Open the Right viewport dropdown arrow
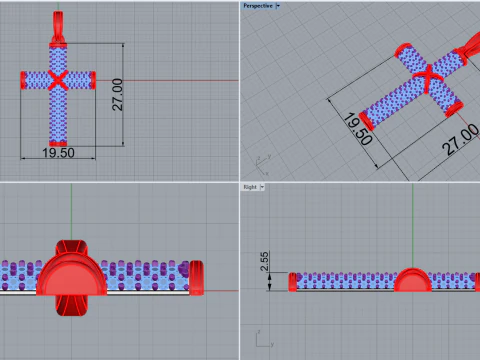This screenshot has height=360, width=480. pos(262,187)
